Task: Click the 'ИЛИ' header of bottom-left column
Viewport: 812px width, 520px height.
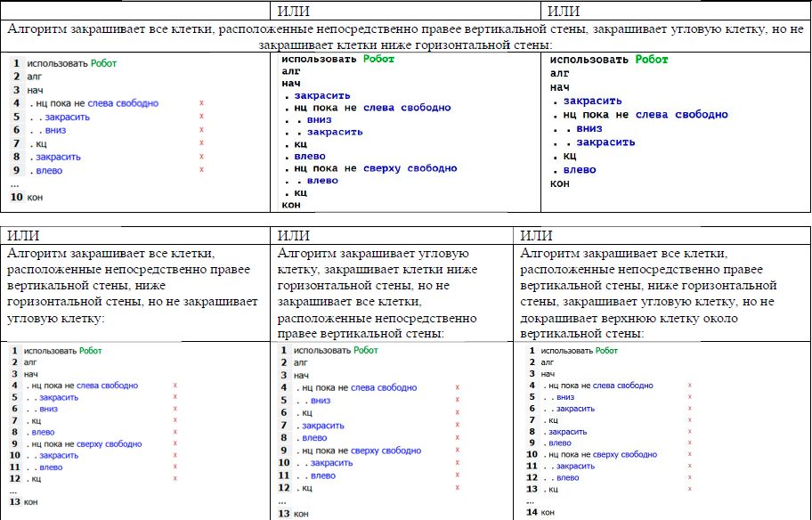Action: point(22,235)
